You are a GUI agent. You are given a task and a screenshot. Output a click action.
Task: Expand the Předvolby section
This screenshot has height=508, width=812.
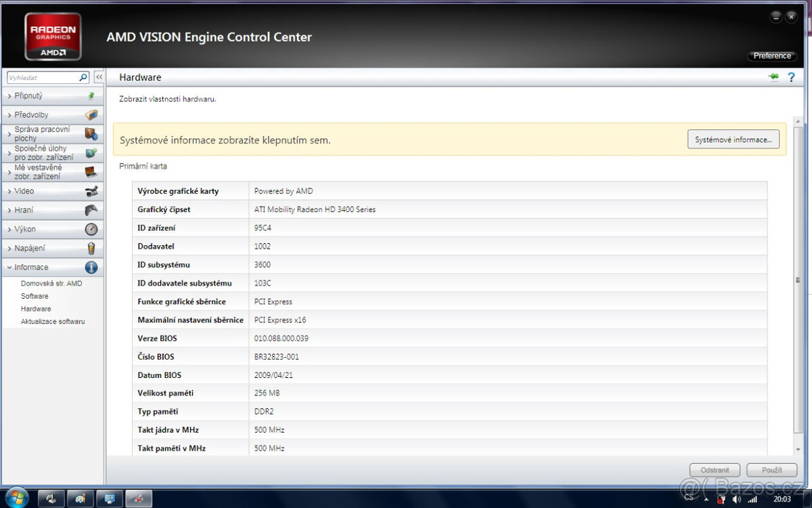coord(32,115)
